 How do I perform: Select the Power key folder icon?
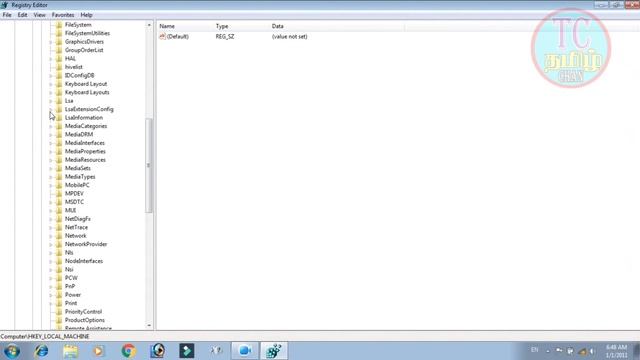(x=59, y=295)
